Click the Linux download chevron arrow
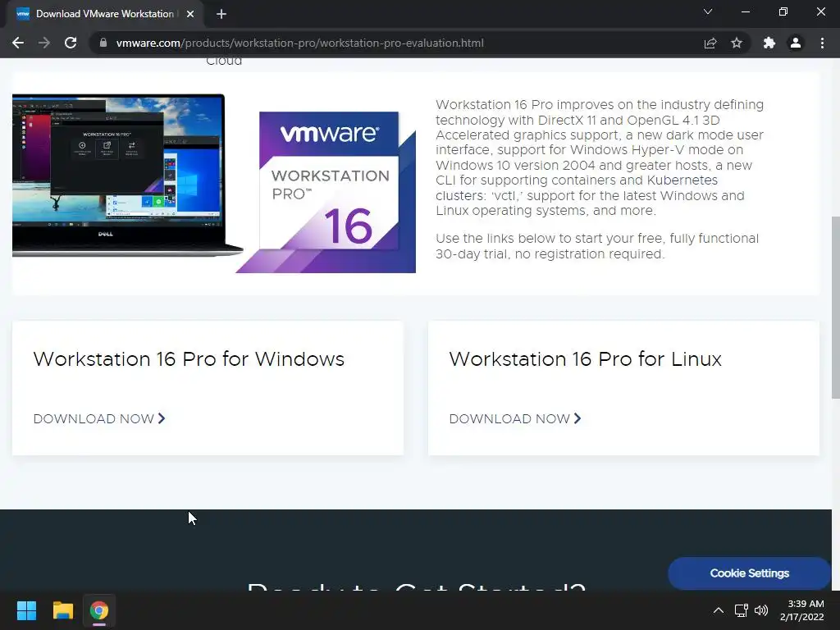 (x=577, y=418)
